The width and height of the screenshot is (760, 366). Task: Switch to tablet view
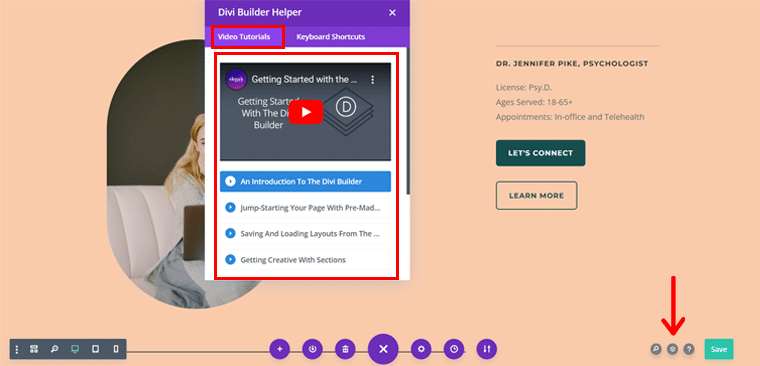[x=95, y=349]
